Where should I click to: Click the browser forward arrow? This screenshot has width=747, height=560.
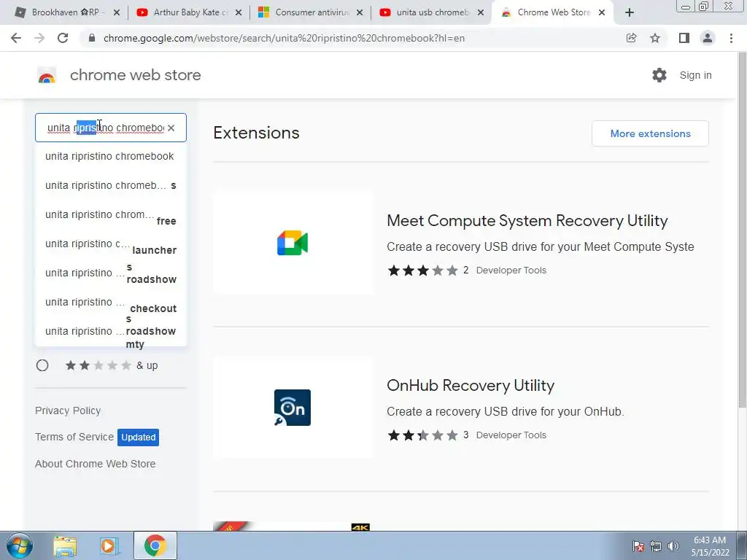[39, 38]
